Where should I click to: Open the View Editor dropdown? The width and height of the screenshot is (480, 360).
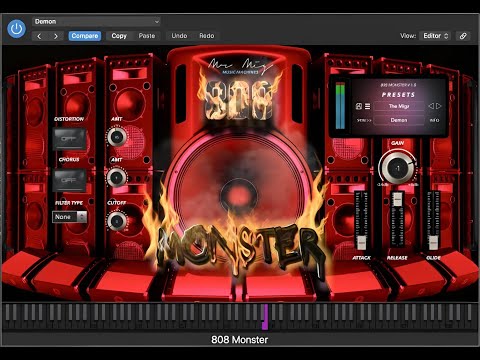436,36
